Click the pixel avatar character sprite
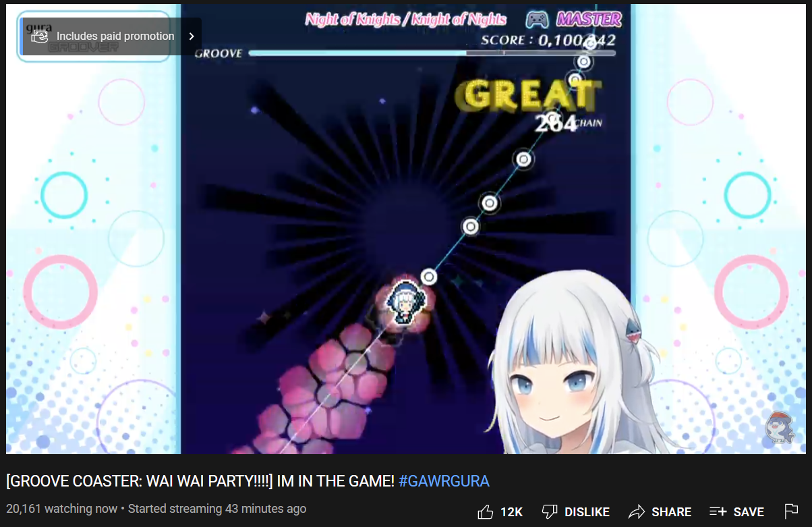Viewport: 812px width, 527px height. pyautogui.click(x=405, y=302)
